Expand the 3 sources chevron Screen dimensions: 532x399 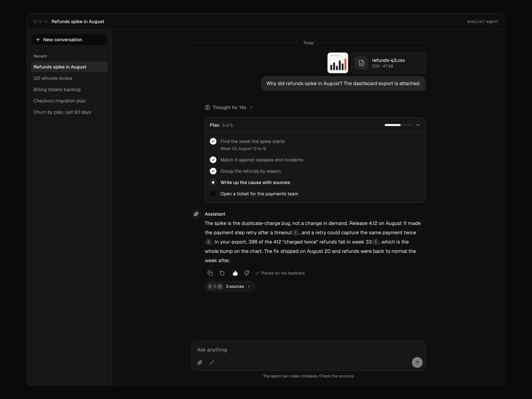pyautogui.click(x=249, y=287)
